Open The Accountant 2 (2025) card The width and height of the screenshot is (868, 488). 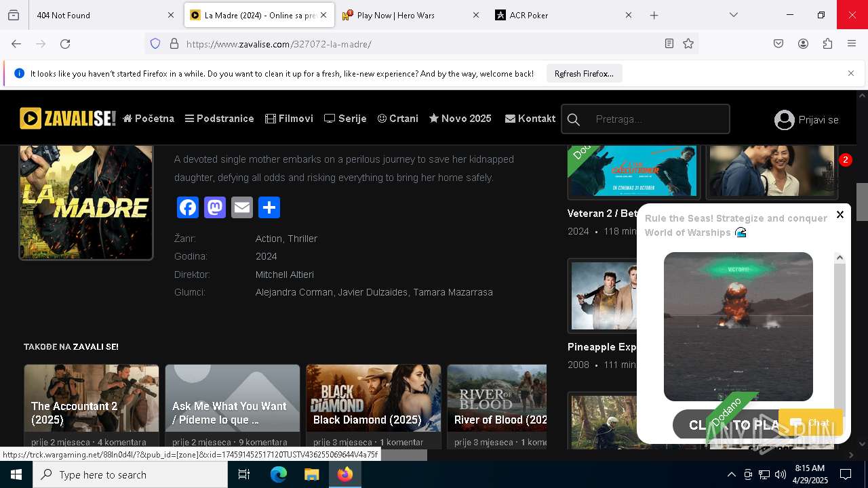[x=92, y=407]
